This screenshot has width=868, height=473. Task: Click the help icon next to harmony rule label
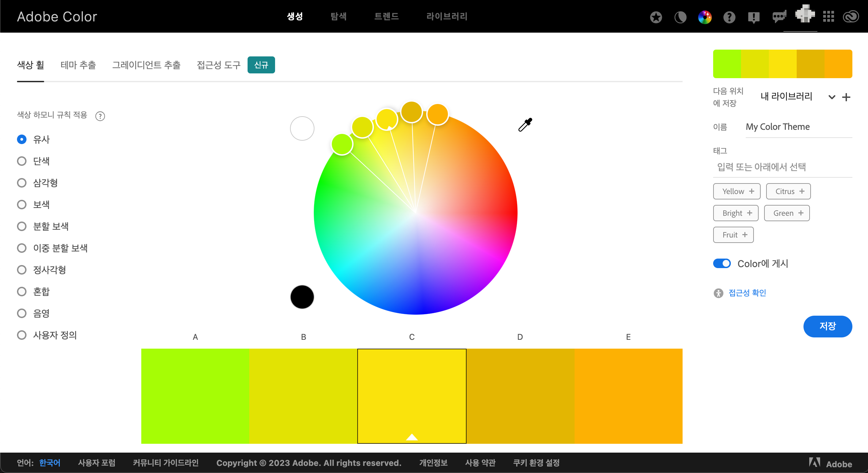click(100, 116)
